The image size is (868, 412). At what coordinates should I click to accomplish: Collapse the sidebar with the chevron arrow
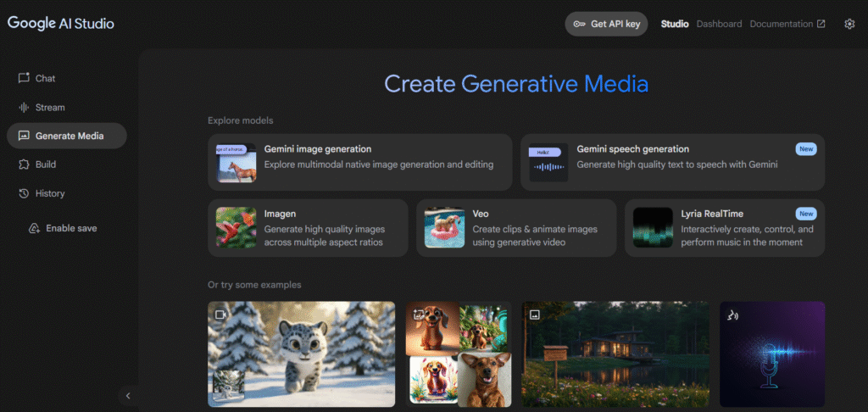128,395
